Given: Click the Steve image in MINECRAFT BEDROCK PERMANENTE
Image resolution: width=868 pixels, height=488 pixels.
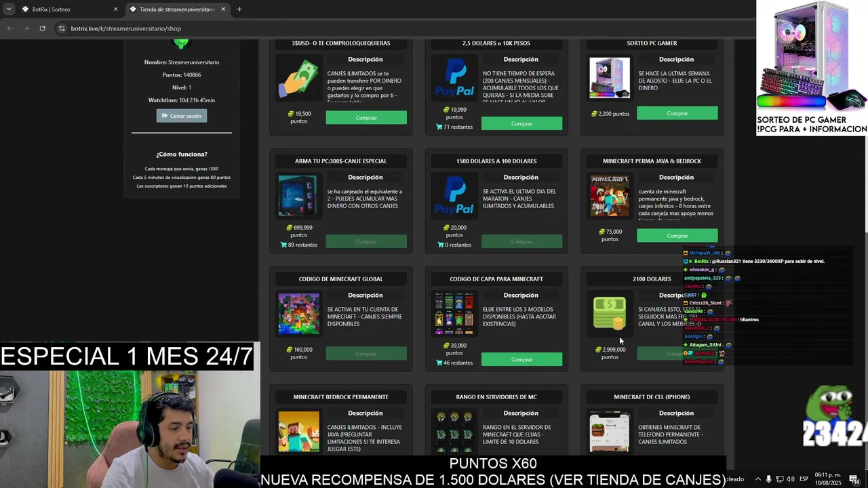Looking at the screenshot, I should click(x=298, y=432).
